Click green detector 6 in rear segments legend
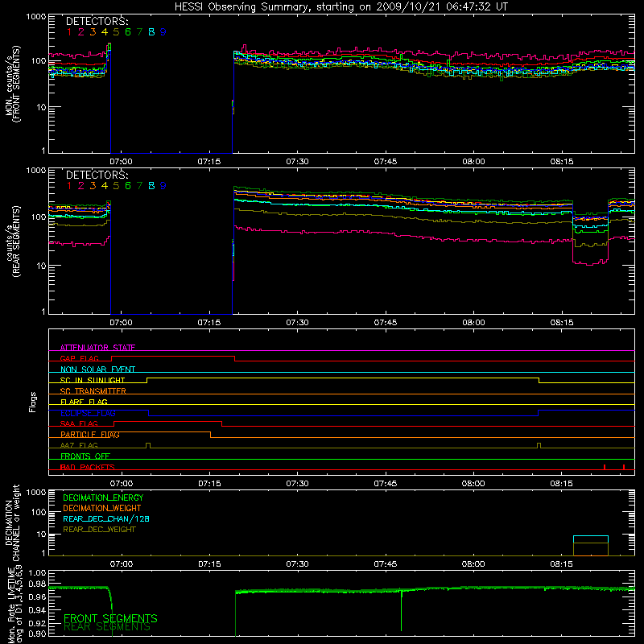This screenshot has height=644, width=644. (128, 186)
